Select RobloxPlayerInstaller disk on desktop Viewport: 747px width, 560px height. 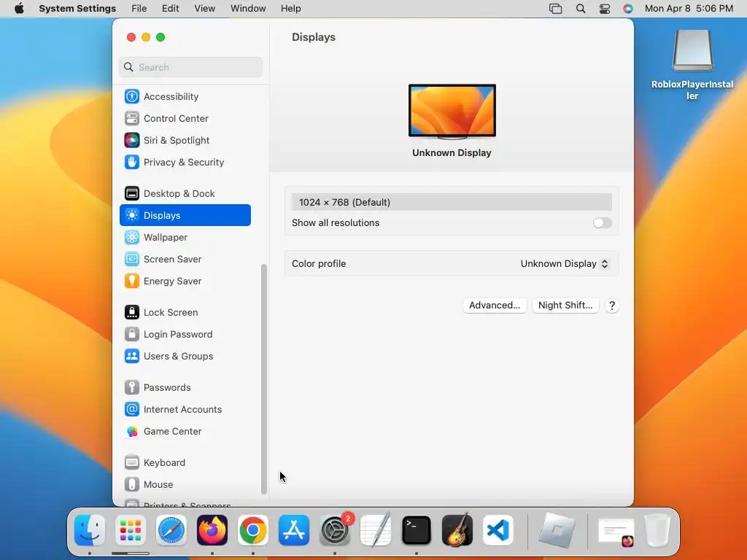point(692,65)
